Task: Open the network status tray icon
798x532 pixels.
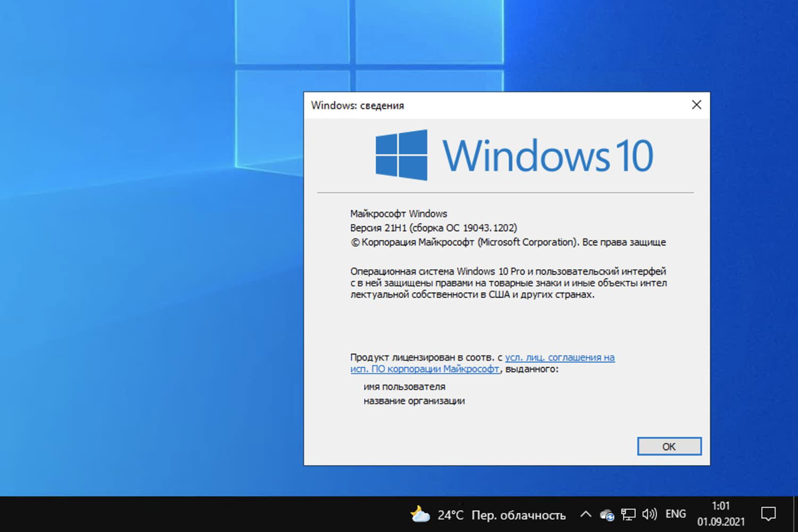Action: (x=629, y=513)
